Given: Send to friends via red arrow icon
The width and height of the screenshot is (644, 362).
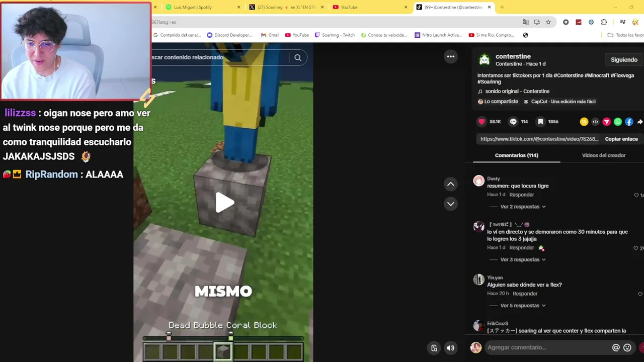Looking at the screenshot, I should click(606, 122).
